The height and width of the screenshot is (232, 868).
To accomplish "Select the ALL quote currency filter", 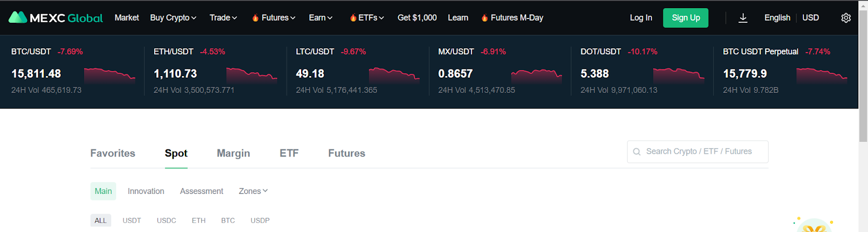I will pos(100,221).
